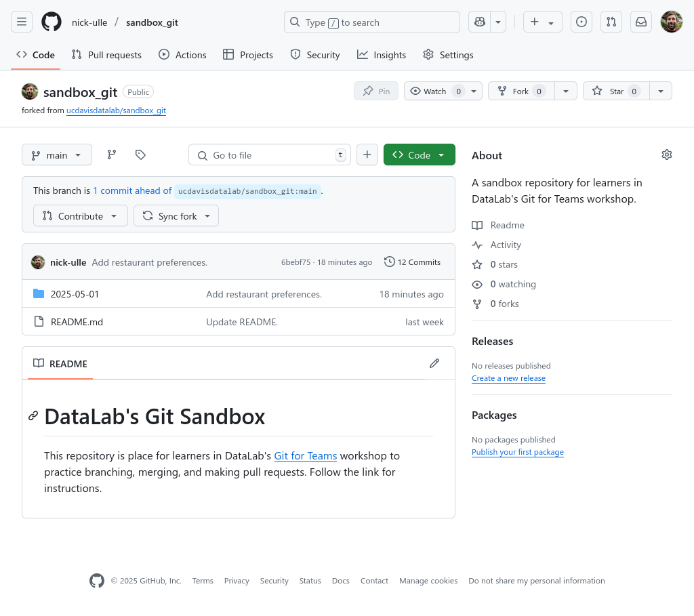This screenshot has height=616, width=694.
Task: Open the About section settings gear
Action: tap(666, 155)
